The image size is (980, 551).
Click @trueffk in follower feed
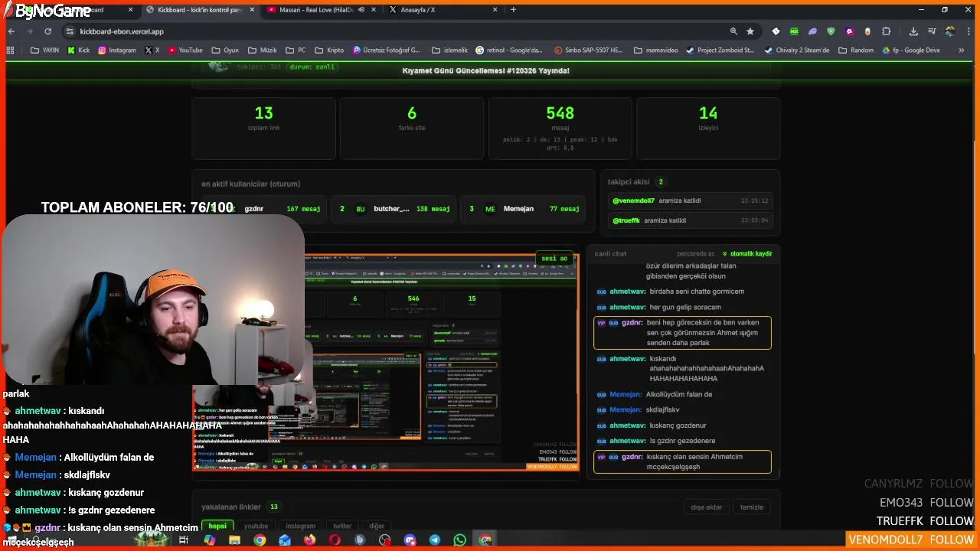tap(626, 220)
